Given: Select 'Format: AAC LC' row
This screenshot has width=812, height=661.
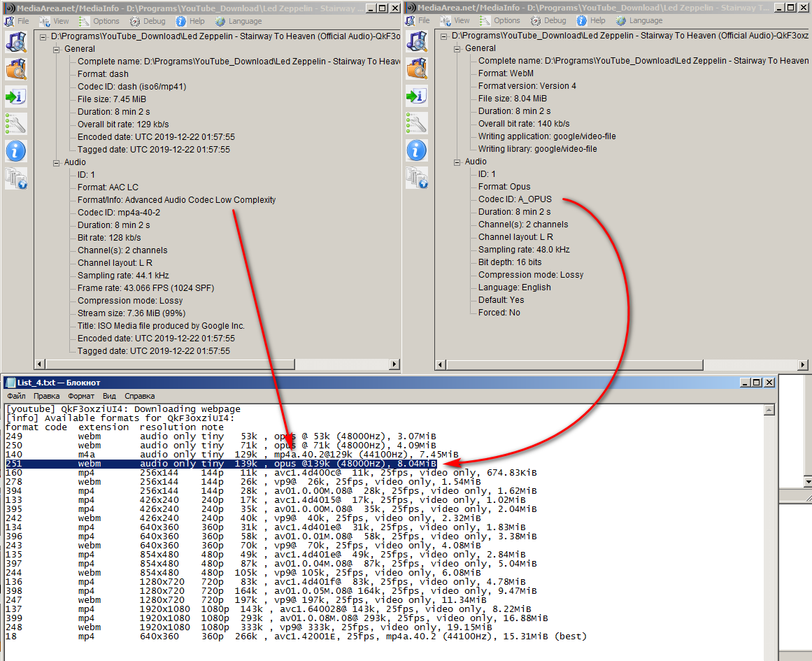Looking at the screenshot, I should pos(108,187).
